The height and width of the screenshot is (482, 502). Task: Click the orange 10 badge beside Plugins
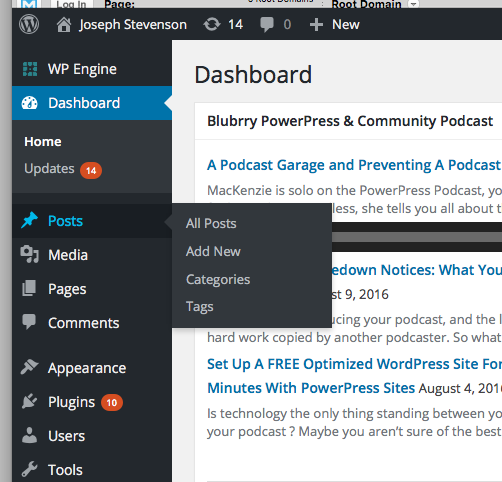tap(112, 403)
